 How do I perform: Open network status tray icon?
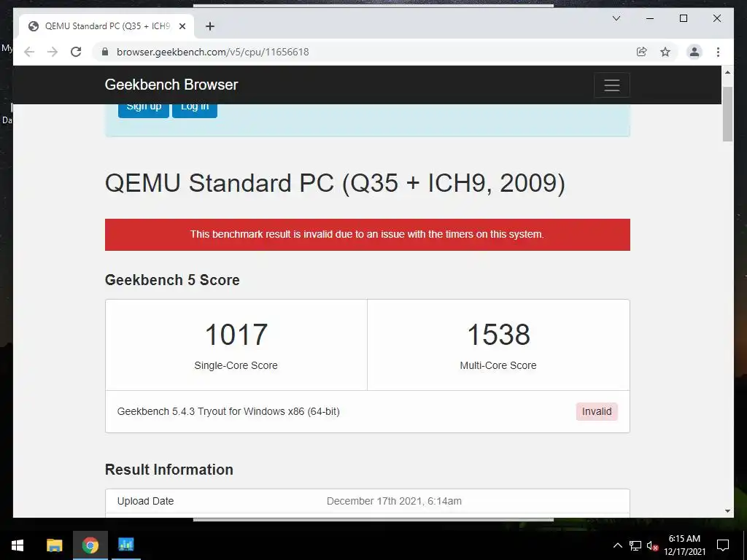click(635, 545)
